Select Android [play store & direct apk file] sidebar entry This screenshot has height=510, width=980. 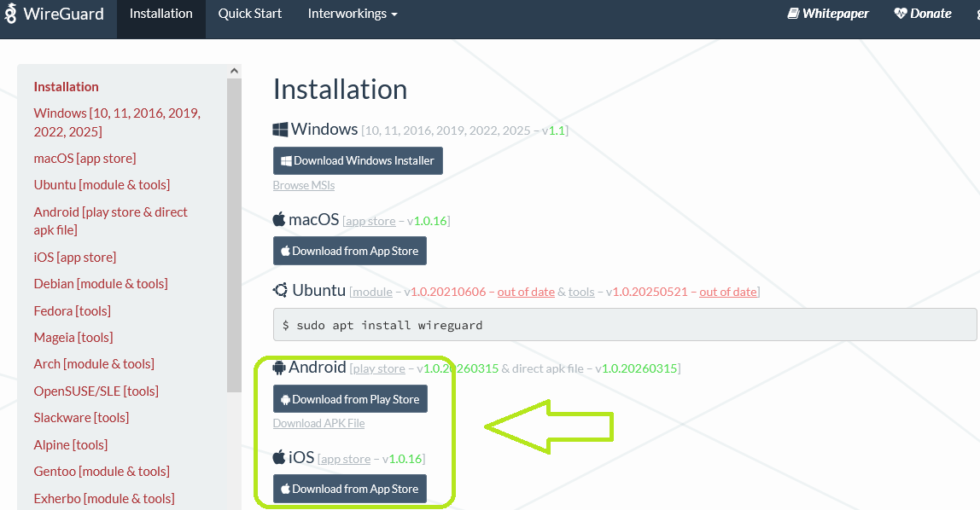(x=111, y=221)
